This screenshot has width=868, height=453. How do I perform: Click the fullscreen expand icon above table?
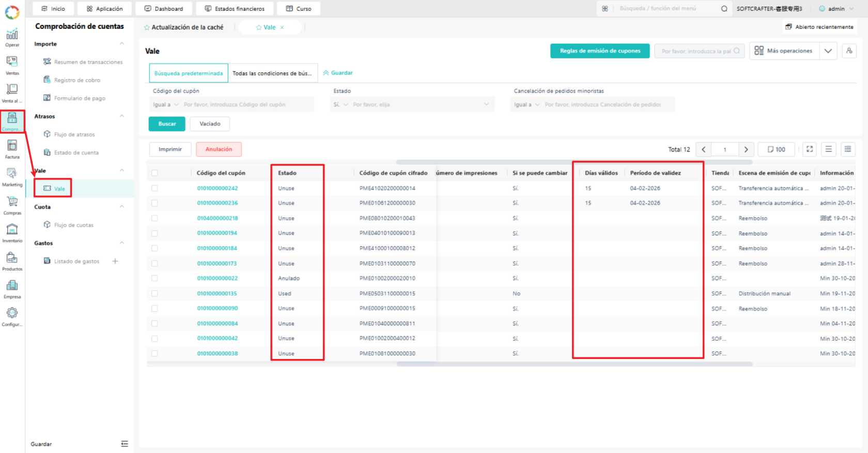tap(810, 149)
